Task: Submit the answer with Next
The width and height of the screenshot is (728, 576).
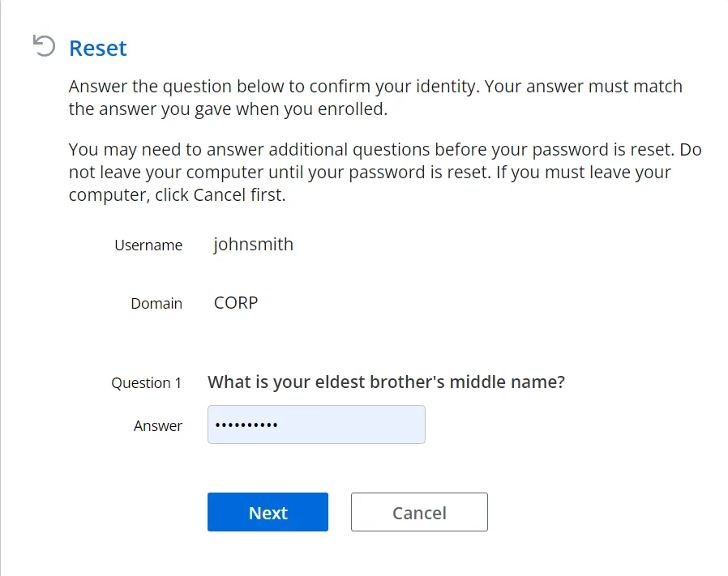Action: 268,512
